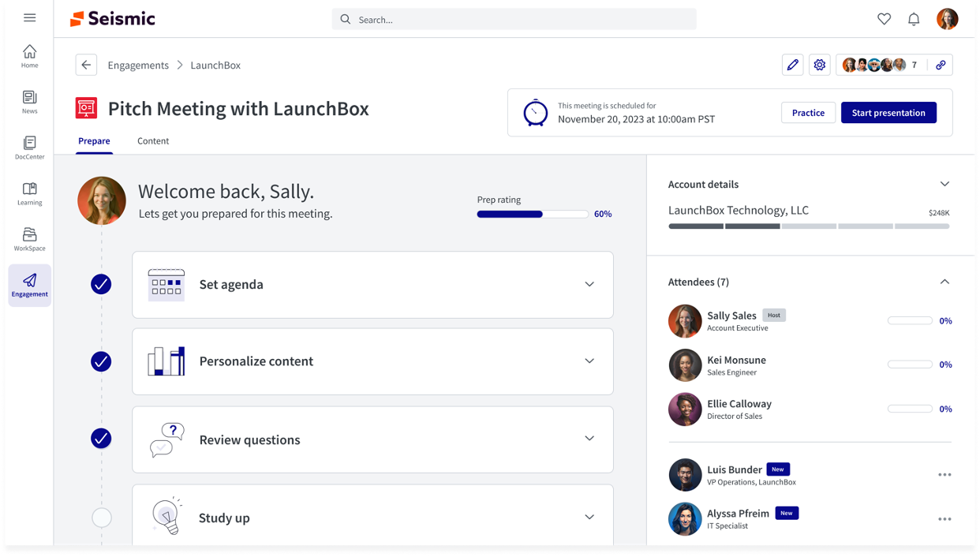Click the Personalize content chart icon
Image resolution: width=980 pixels, height=557 pixels.
pos(166,361)
